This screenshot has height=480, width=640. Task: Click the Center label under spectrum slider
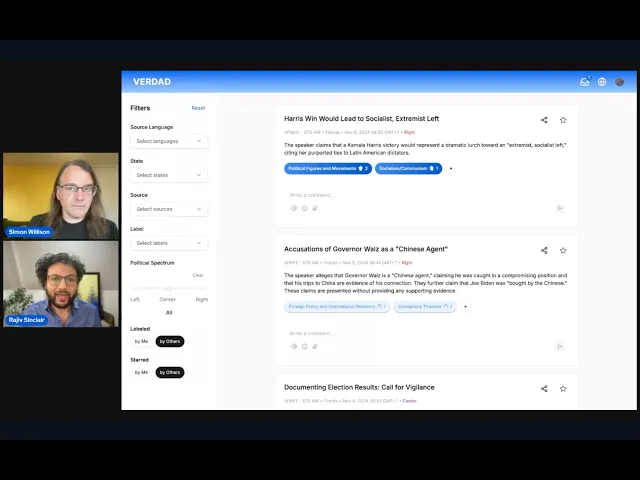tap(167, 300)
